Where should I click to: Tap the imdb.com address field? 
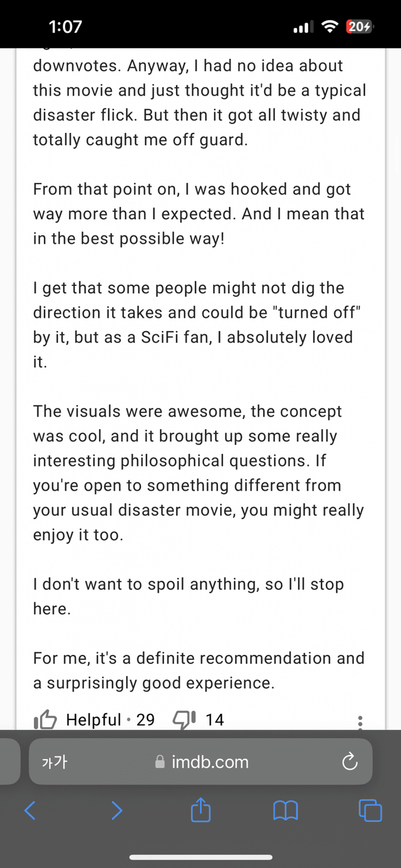coord(210,762)
